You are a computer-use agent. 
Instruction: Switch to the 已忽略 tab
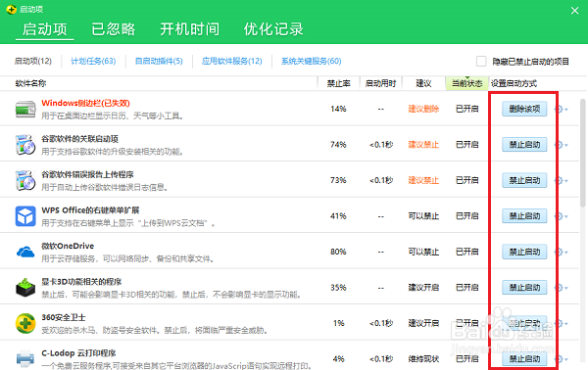pos(114,29)
